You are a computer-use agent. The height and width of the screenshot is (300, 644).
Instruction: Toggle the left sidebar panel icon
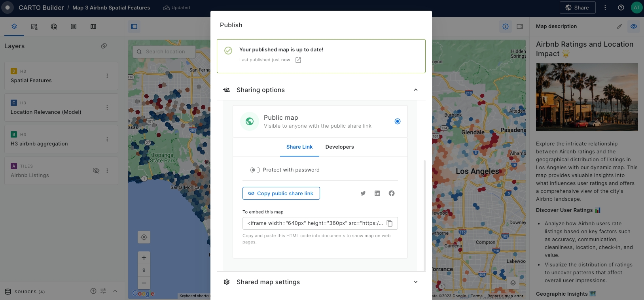[x=134, y=26]
